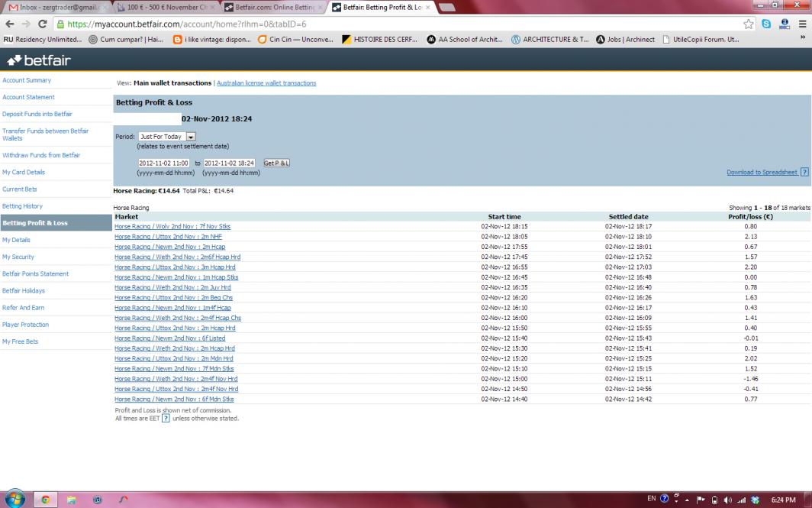Open Betting History in sidebar
Viewport: 812px width, 508px height.
tap(22, 205)
